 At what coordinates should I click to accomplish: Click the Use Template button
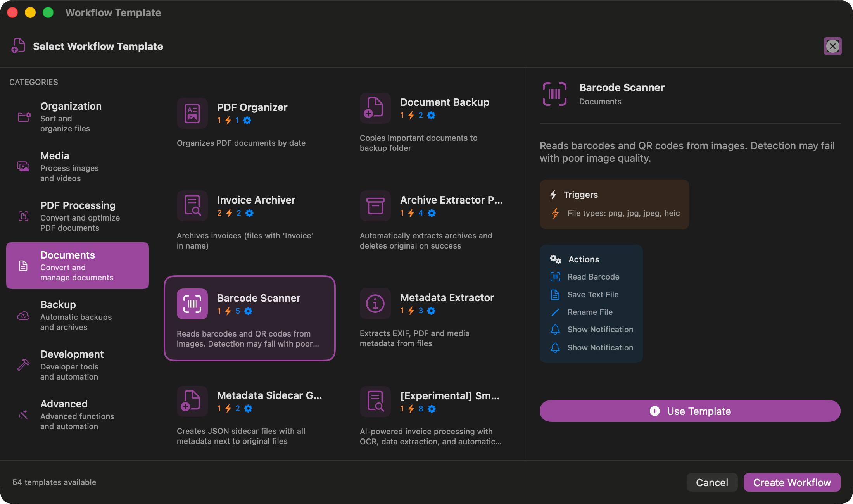[690, 411]
